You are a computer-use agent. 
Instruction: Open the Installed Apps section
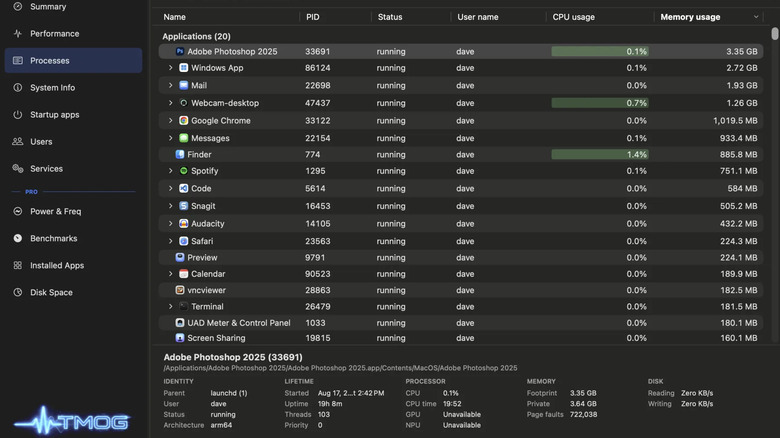[x=73, y=265]
